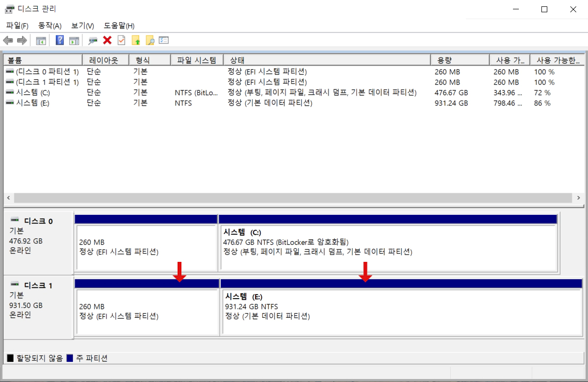Click the red X delete icon
This screenshot has height=382, width=588.
pyautogui.click(x=107, y=41)
